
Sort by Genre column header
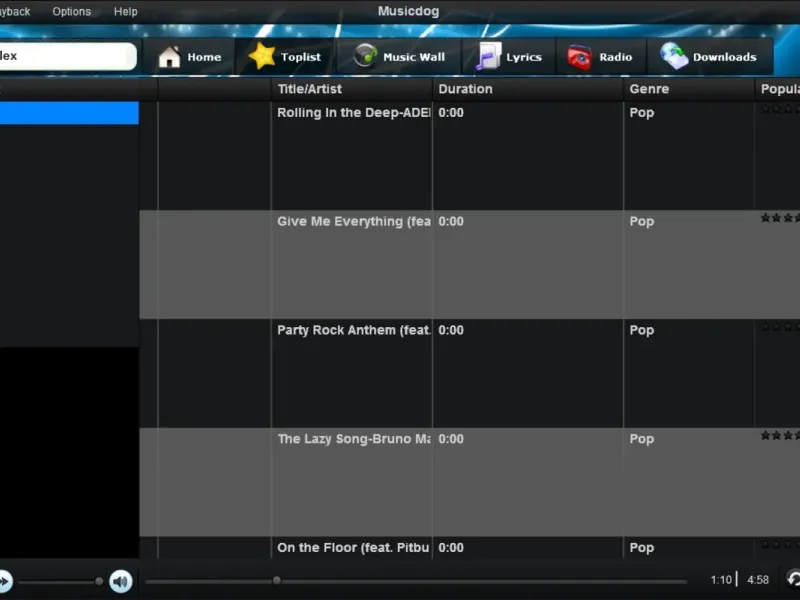coord(689,89)
